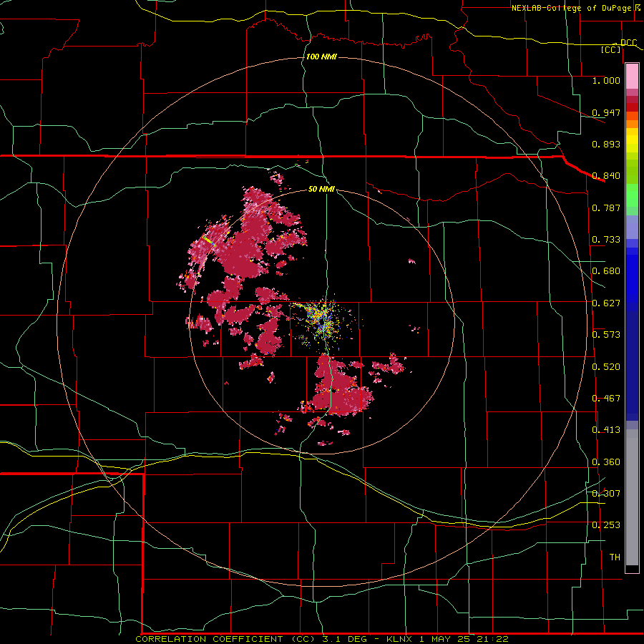Select the 0.360 scale value
The image size is (644, 644).
tap(606, 462)
